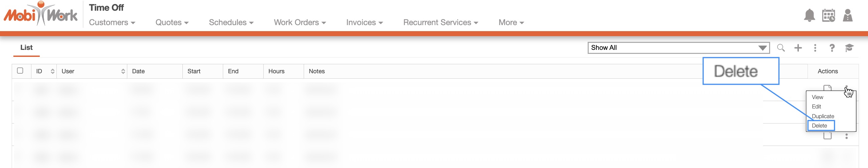
Task: Sort the list by ID column
Action: [52, 71]
